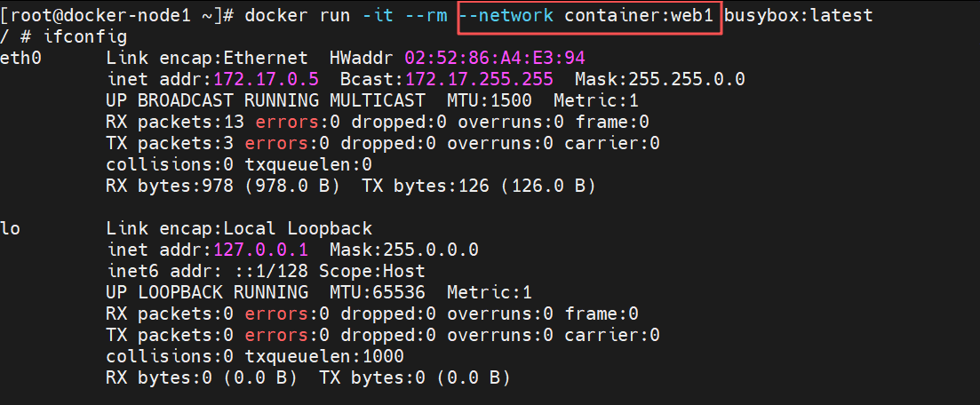Click 'UP BROADCAST RUNNING MULTICAST' flags

tap(267, 100)
